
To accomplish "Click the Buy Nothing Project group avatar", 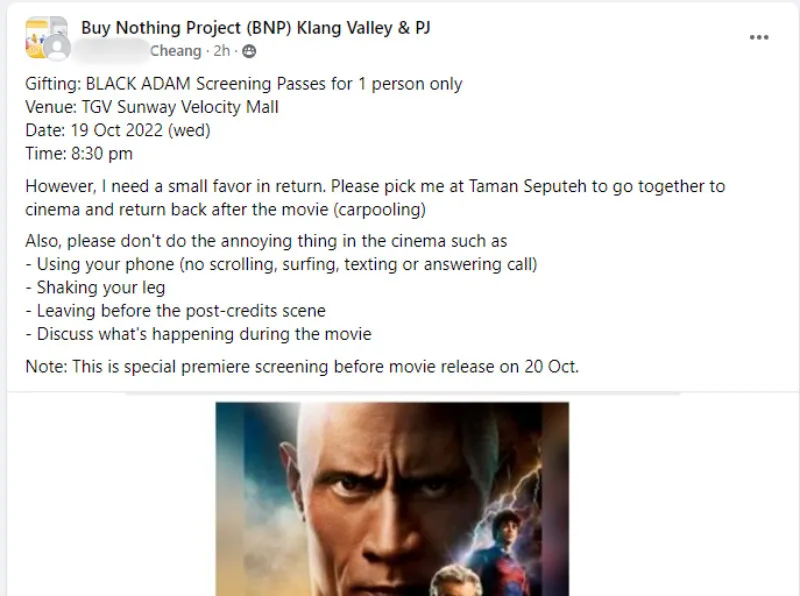I will (42, 33).
